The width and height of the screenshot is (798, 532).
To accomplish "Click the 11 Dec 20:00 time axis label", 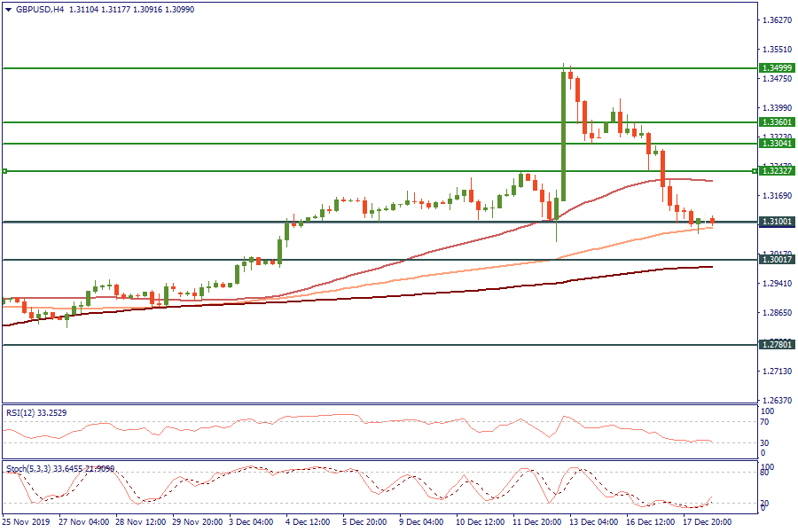I will coord(535,522).
